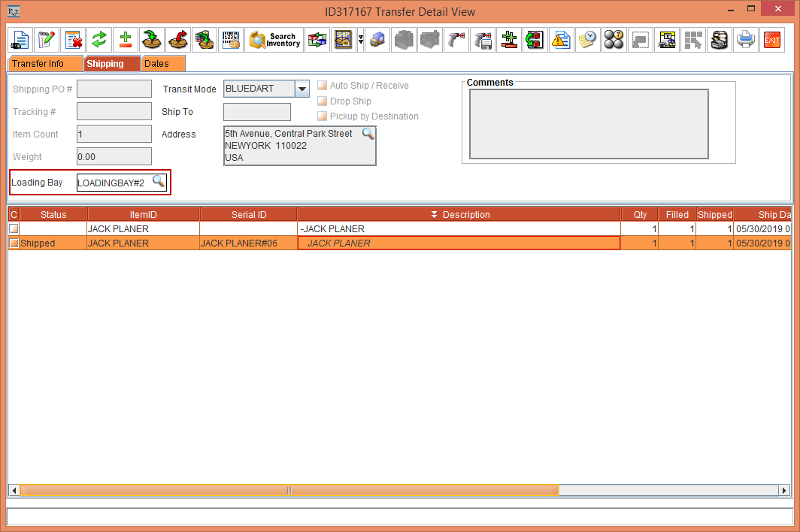Click the horizontal scrollbar right arrow

(x=785, y=490)
